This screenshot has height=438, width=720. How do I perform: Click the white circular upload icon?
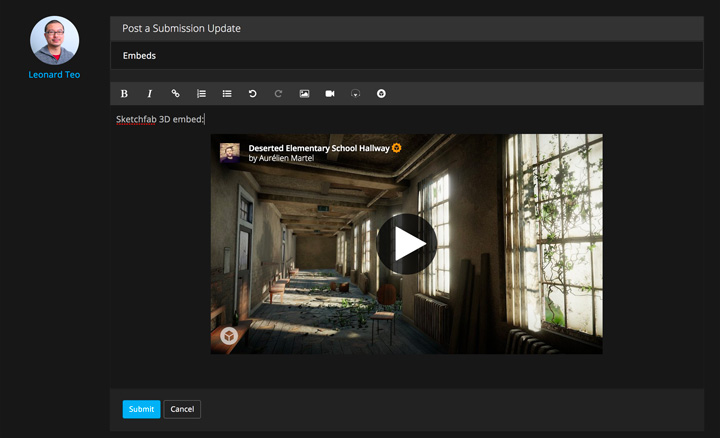(381, 94)
